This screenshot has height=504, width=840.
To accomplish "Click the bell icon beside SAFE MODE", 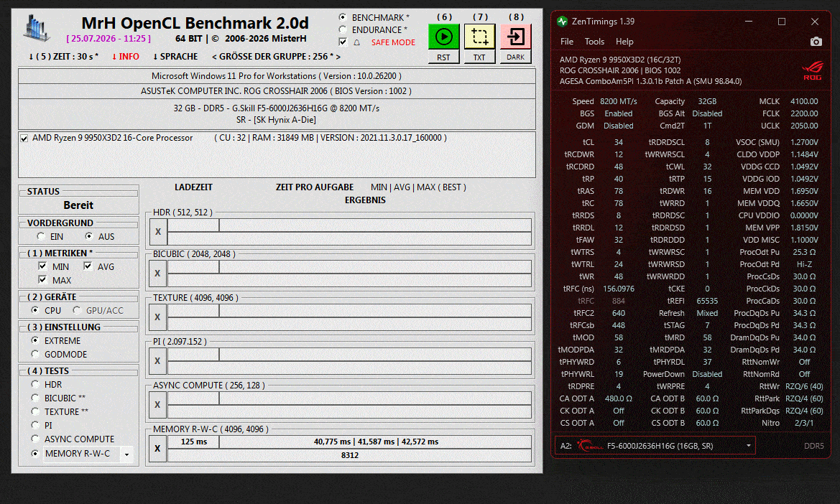I will pos(357,42).
